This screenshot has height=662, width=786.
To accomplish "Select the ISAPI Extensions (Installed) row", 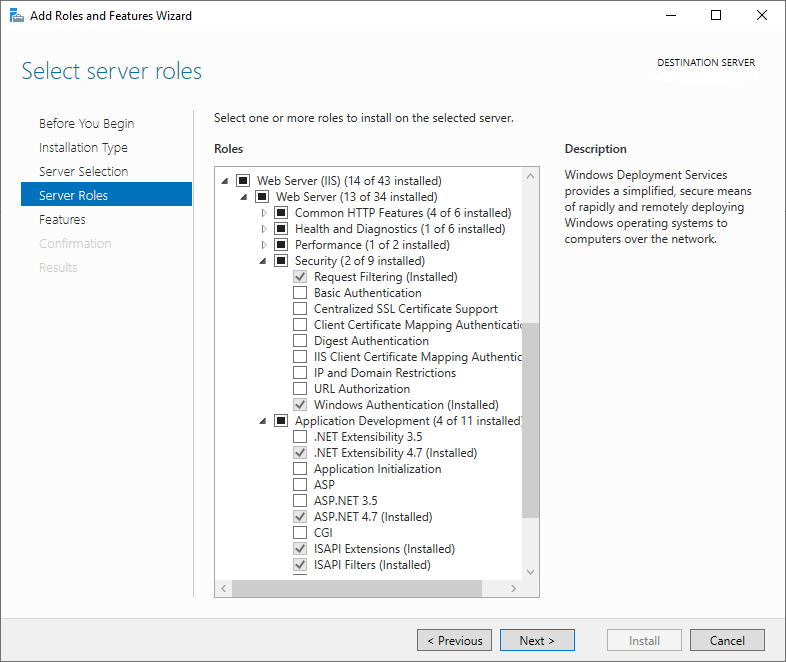I will click(384, 549).
